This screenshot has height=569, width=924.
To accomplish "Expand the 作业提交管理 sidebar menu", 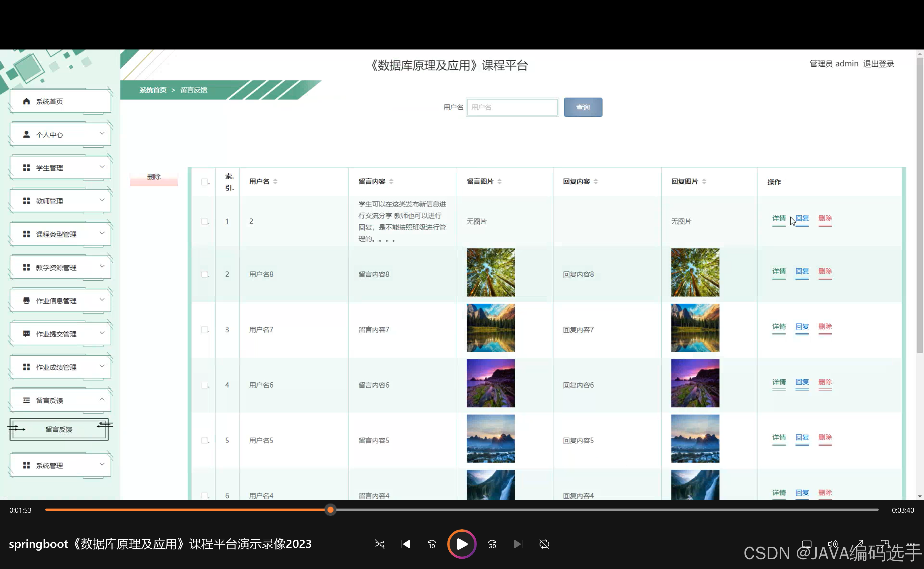I will (x=60, y=333).
